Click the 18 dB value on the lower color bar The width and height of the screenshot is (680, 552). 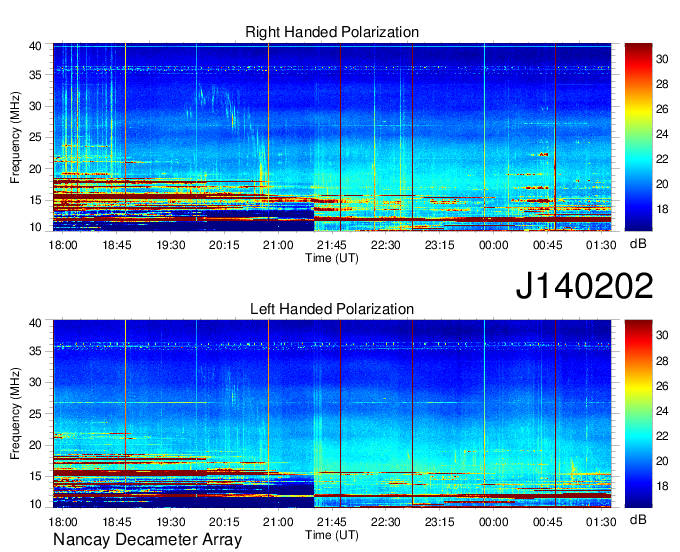pyautogui.click(x=662, y=486)
